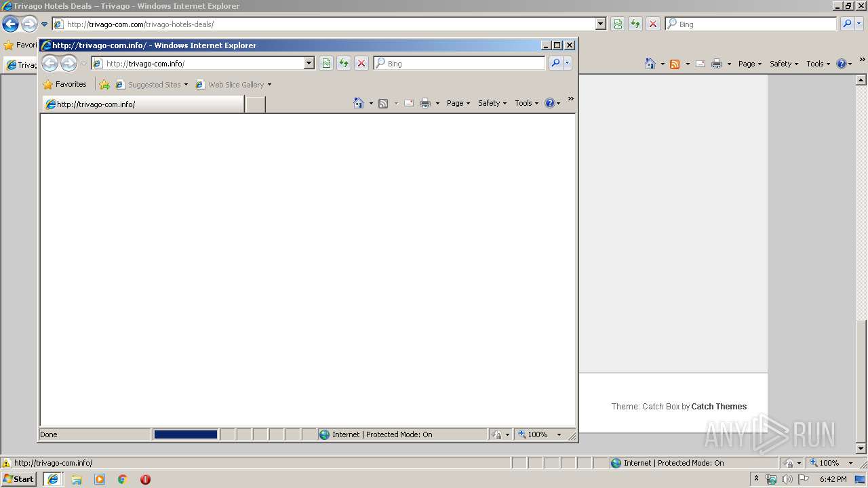This screenshot has height=488, width=868.
Task: Click Compatibility View icon in front window
Action: point(326,63)
